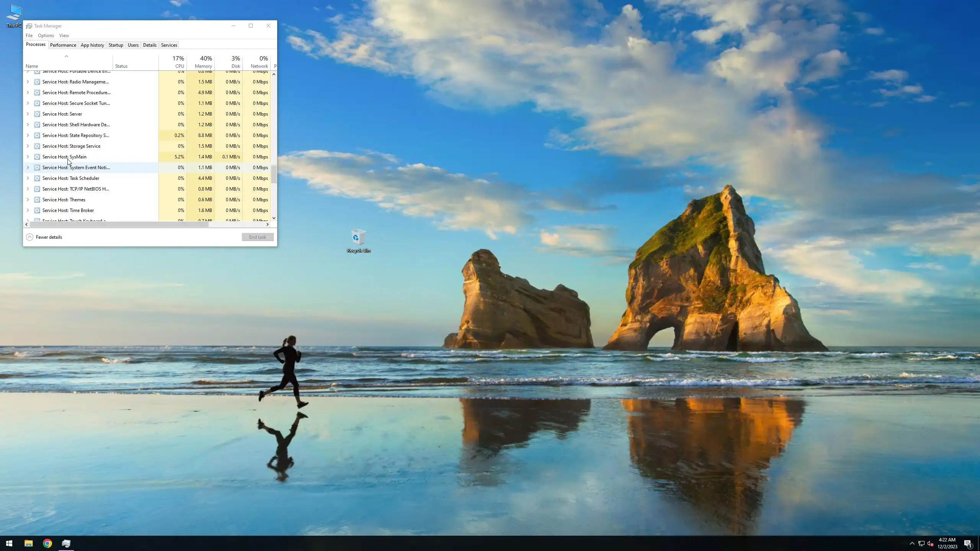This screenshot has height=551, width=980.
Task: Open Google Chrome from the taskbar
Action: pyautogui.click(x=47, y=543)
